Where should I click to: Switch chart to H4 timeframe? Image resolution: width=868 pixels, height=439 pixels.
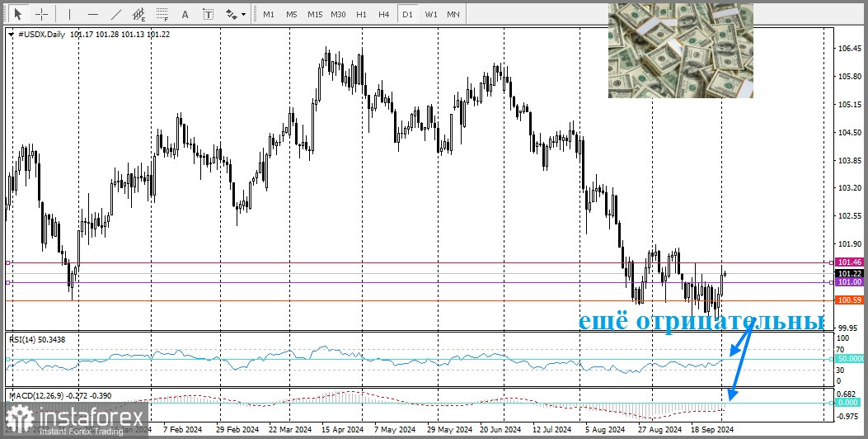pyautogui.click(x=383, y=14)
